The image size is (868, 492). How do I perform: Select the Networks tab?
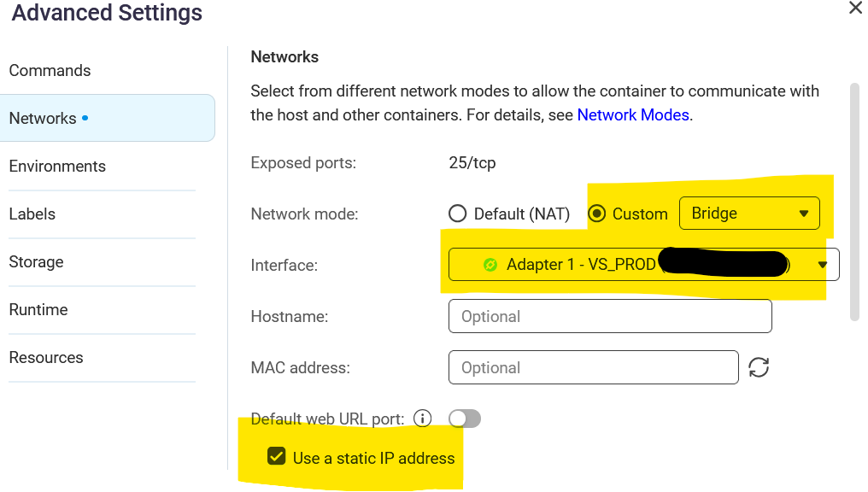[43, 119]
